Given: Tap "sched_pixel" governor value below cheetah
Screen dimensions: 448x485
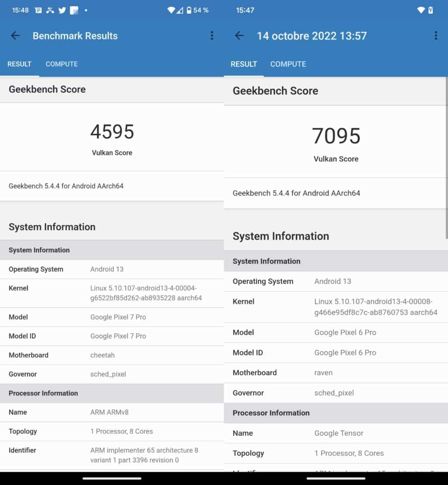Looking at the screenshot, I should click(x=108, y=374).
